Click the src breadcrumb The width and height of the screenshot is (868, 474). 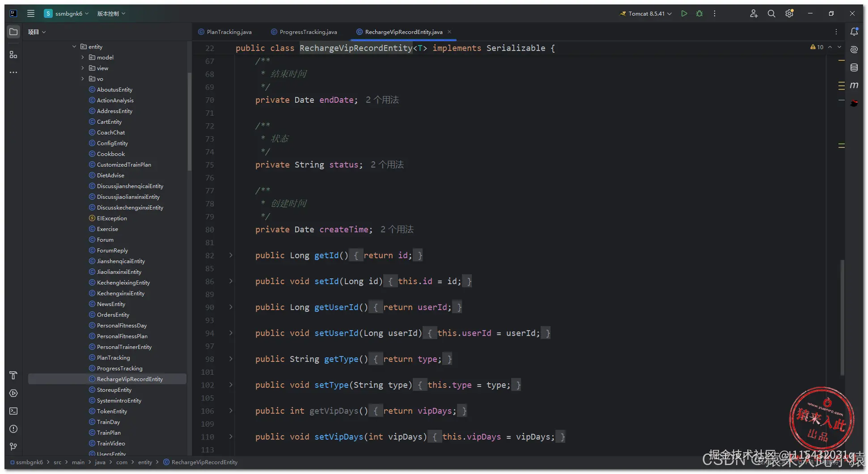57,462
